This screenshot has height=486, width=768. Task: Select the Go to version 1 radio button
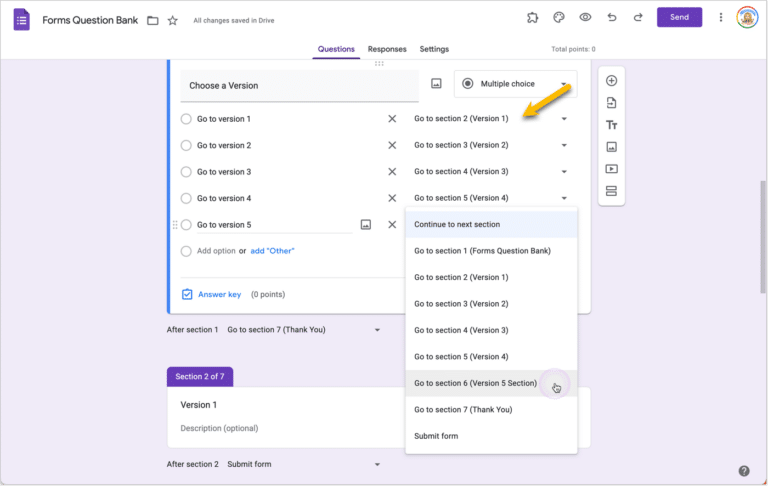point(186,119)
